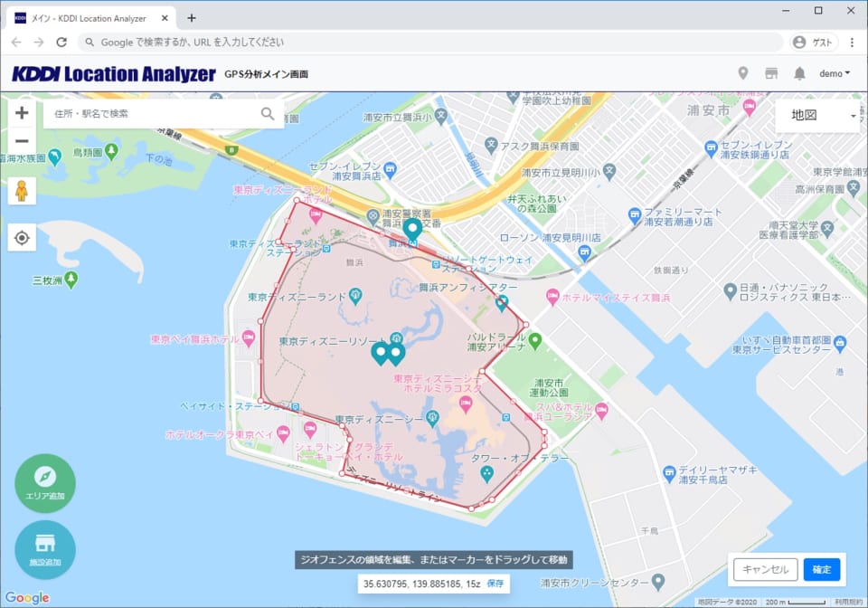
Task: Open the ゲスト profile button
Action: point(814,43)
